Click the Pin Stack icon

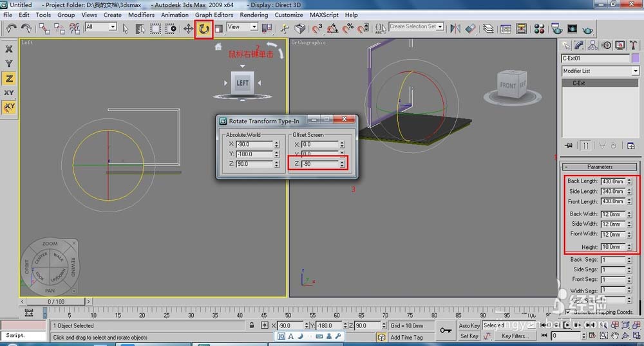pyautogui.click(x=569, y=145)
